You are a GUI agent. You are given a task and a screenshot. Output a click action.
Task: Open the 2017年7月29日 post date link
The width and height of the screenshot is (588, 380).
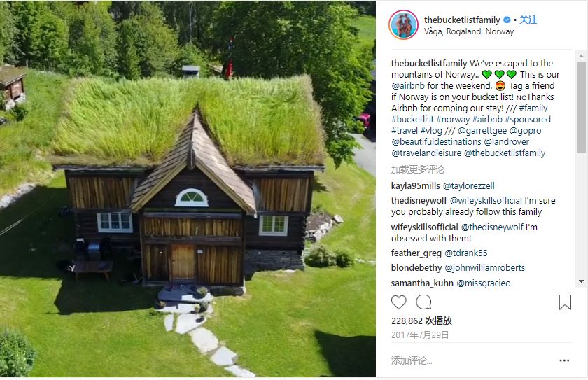(x=420, y=335)
